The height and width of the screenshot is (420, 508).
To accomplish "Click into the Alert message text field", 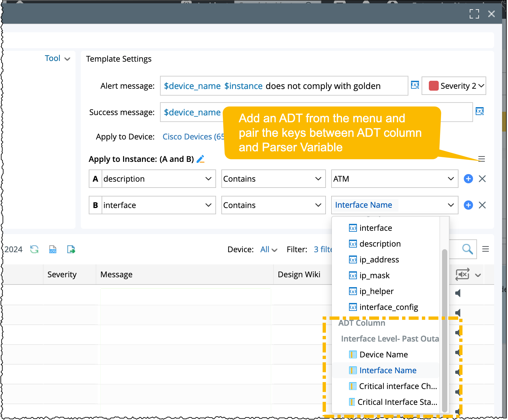I will [284, 86].
